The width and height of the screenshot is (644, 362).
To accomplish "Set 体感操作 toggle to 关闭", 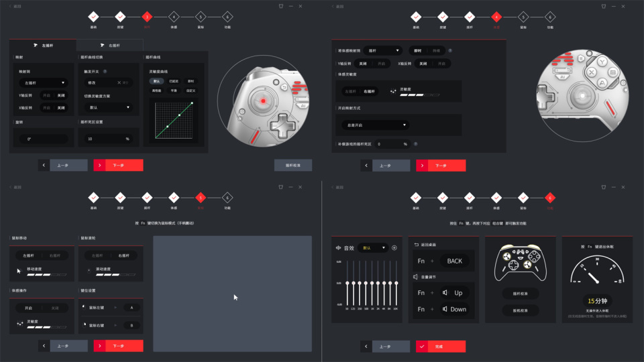I will tap(55, 308).
